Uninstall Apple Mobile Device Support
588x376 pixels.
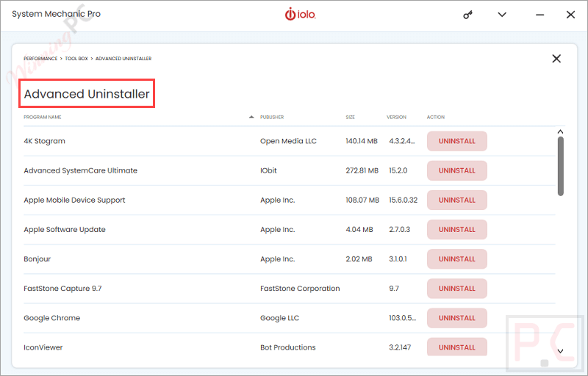click(x=456, y=200)
